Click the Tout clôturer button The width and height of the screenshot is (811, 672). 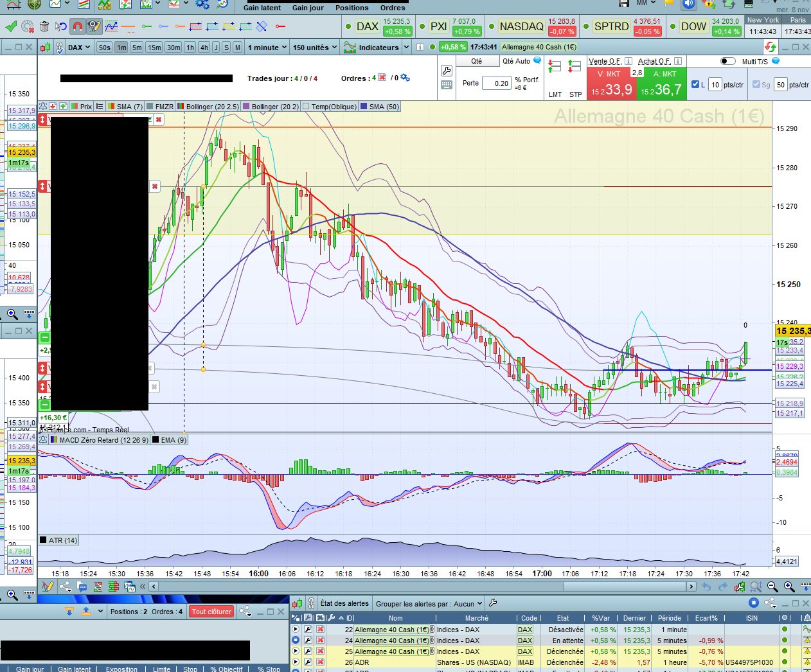(211, 612)
